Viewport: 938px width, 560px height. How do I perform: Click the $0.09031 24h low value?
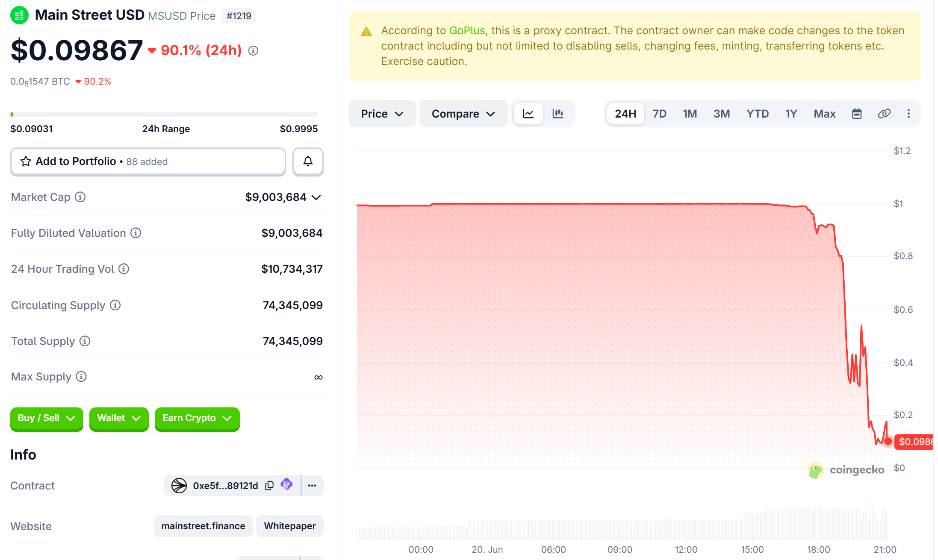pos(32,129)
